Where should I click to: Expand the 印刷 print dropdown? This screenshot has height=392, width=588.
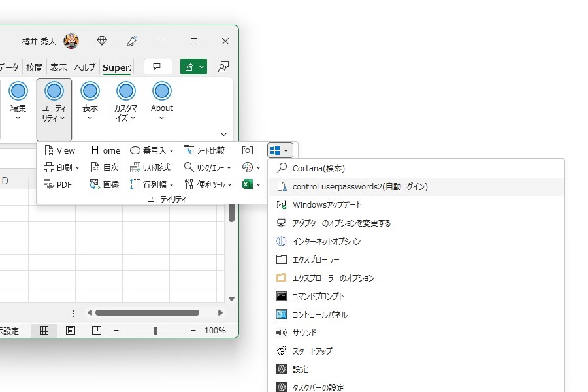[59, 167]
